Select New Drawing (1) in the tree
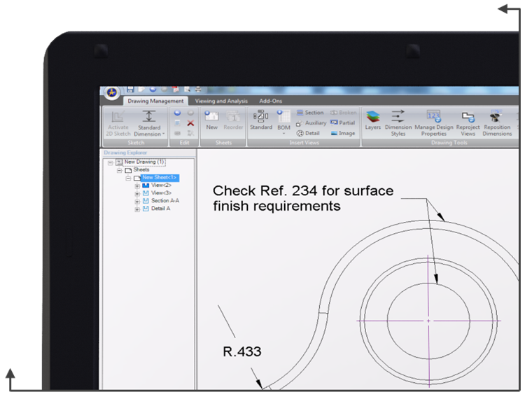Screen dimensions: 532x399 [x=144, y=162]
